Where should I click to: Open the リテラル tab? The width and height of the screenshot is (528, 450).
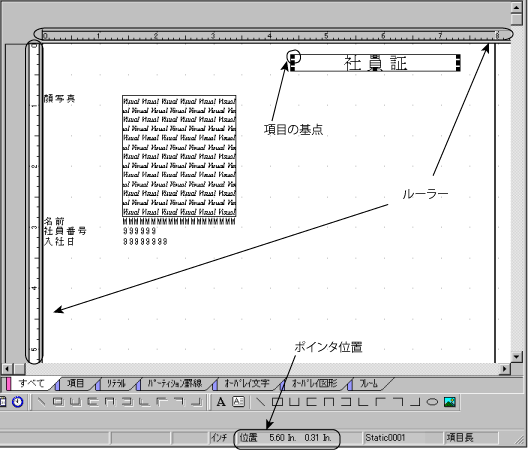(x=116, y=383)
